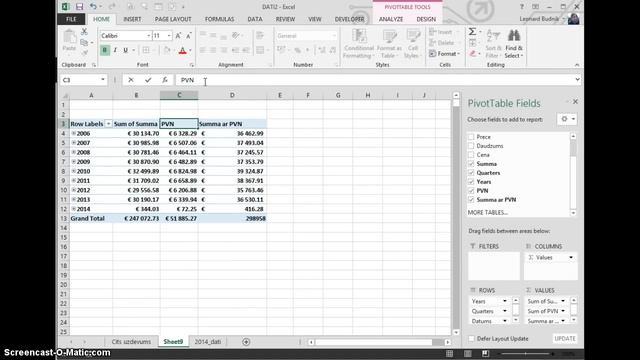Cancel formula entry with X
640x360 pixels.
(131, 80)
